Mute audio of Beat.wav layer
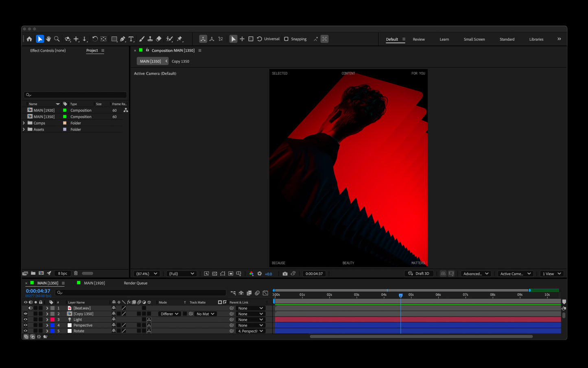 pos(30,308)
